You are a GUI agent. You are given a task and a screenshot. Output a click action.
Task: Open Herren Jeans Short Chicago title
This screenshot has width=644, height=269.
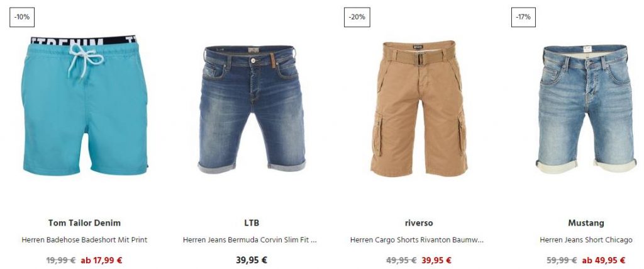click(586, 240)
